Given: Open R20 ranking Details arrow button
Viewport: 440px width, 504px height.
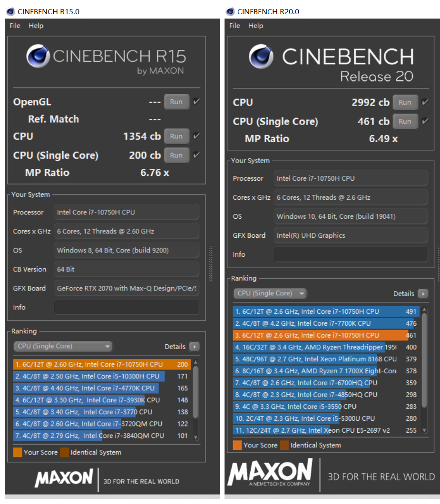Looking at the screenshot, I should tap(423, 293).
